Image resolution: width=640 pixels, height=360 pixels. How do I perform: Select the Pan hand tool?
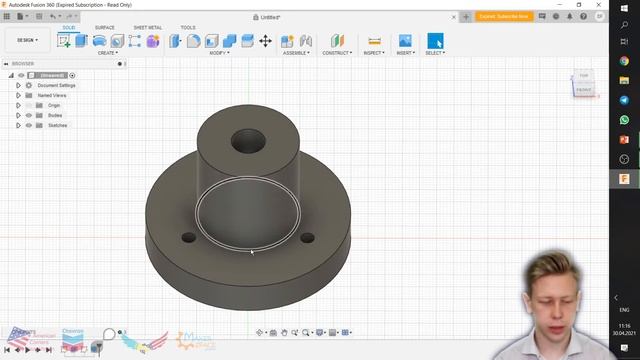284,333
